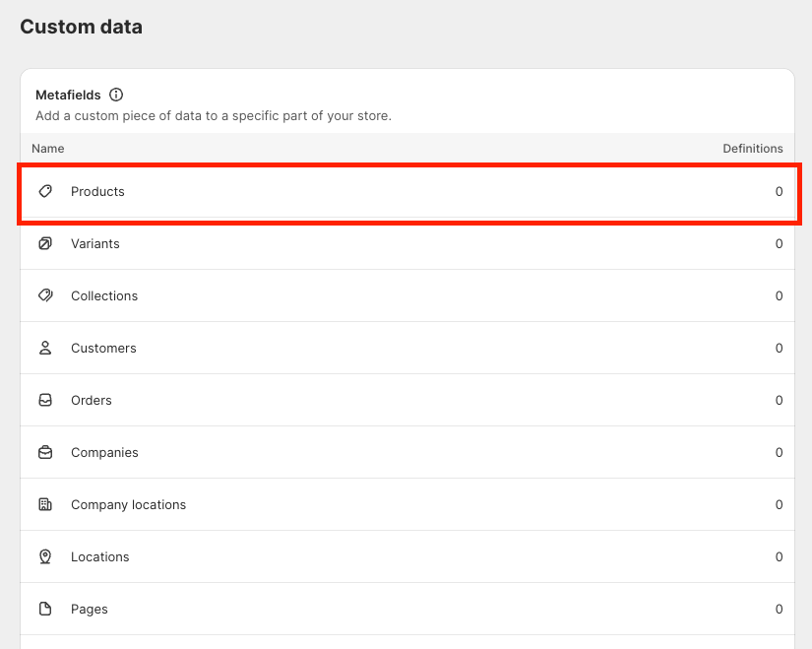Click the Companies briefcase icon
The image size is (812, 649).
[x=45, y=452]
